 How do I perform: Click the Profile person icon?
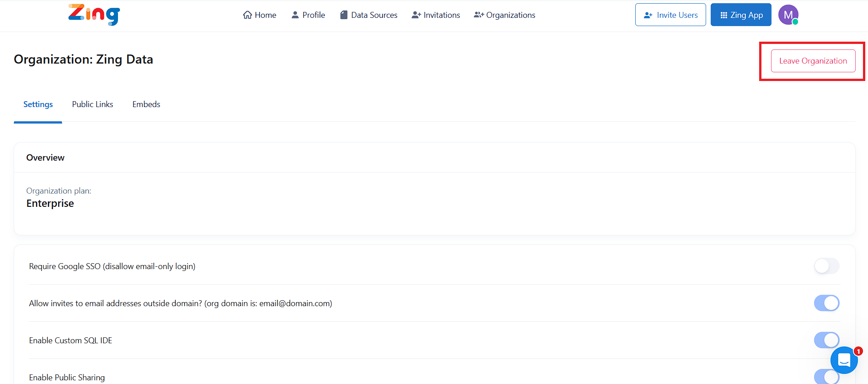coord(295,15)
